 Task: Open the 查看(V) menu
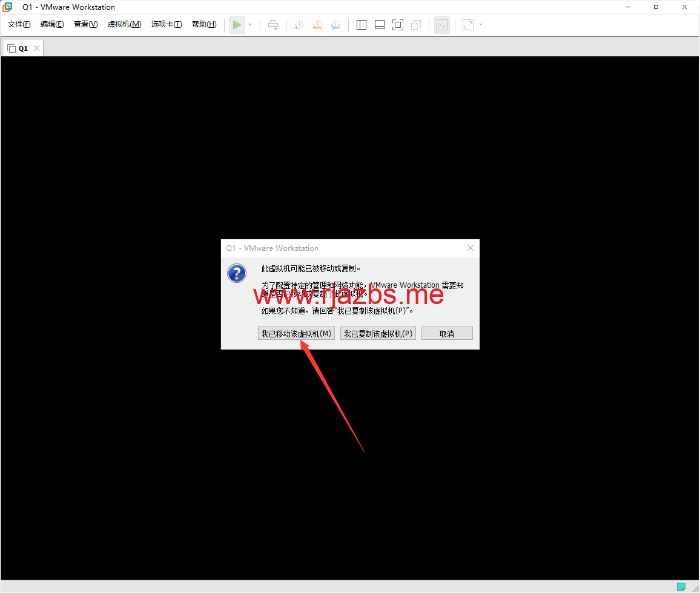[x=86, y=25]
